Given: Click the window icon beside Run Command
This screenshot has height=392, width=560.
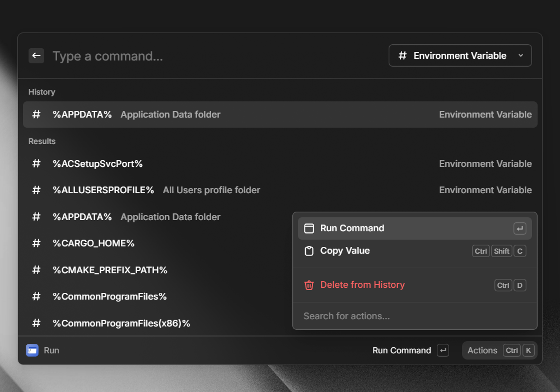Looking at the screenshot, I should coord(309,228).
